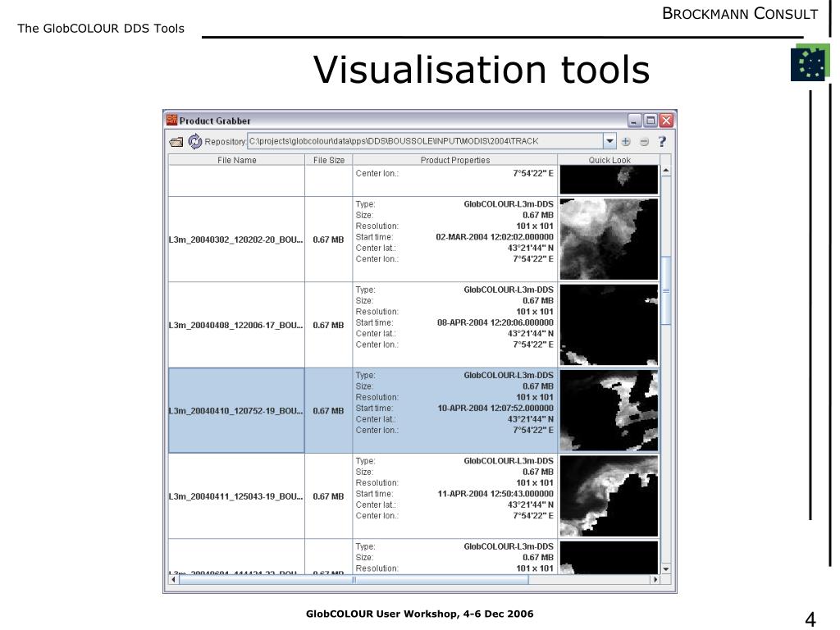
Task: Sort by the File Name column header
Action: click(x=237, y=160)
